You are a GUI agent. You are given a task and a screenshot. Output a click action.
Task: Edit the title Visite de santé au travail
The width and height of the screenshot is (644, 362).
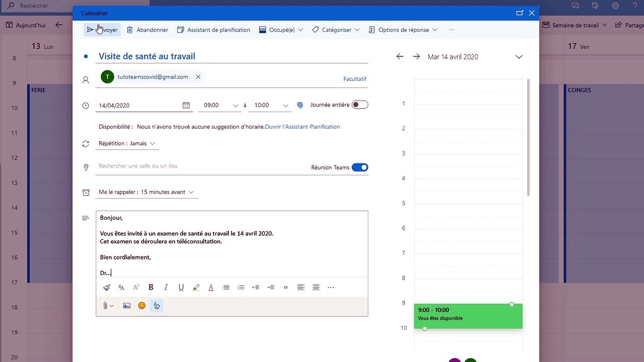coord(231,56)
